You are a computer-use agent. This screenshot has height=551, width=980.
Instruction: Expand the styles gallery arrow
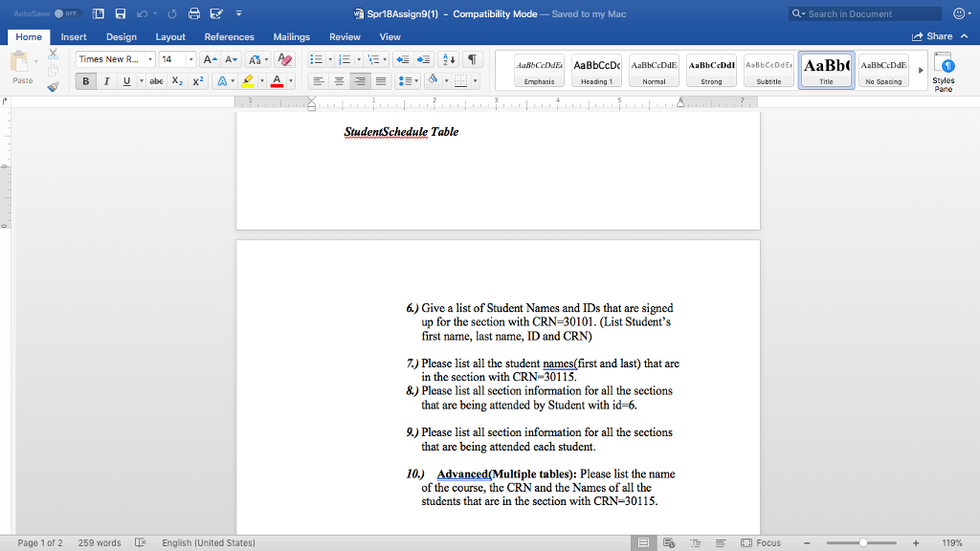921,70
